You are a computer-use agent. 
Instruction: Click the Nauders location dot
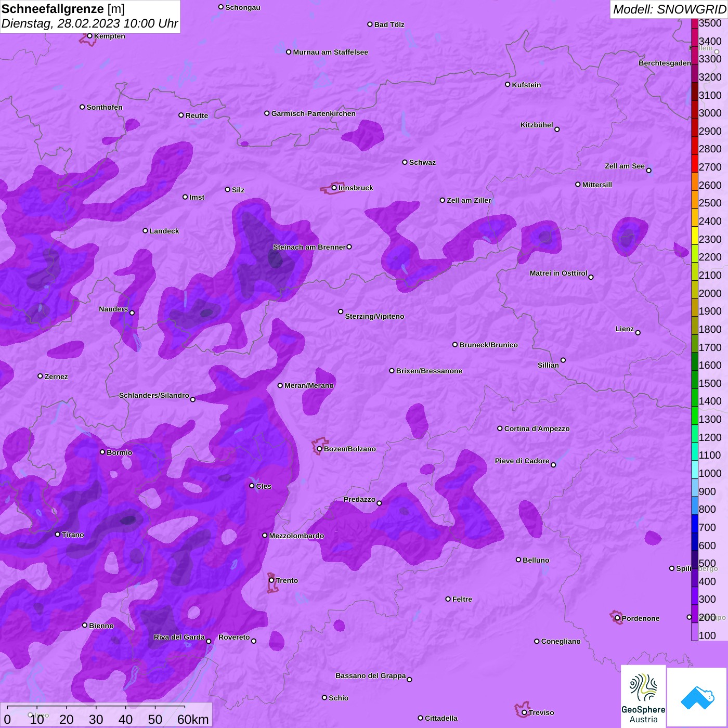(x=132, y=313)
